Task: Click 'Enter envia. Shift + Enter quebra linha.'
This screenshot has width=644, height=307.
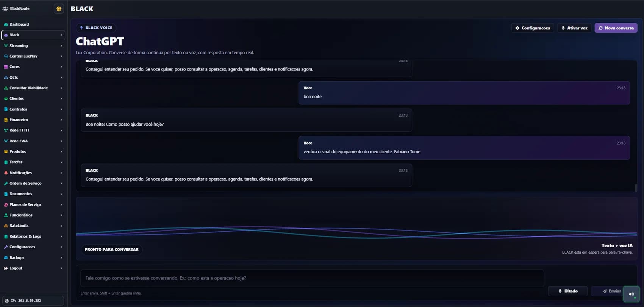Action: (x=111, y=293)
